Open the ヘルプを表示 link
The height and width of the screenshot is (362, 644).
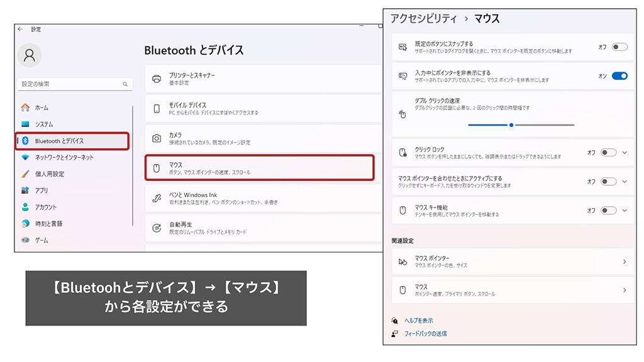pyautogui.click(x=418, y=321)
